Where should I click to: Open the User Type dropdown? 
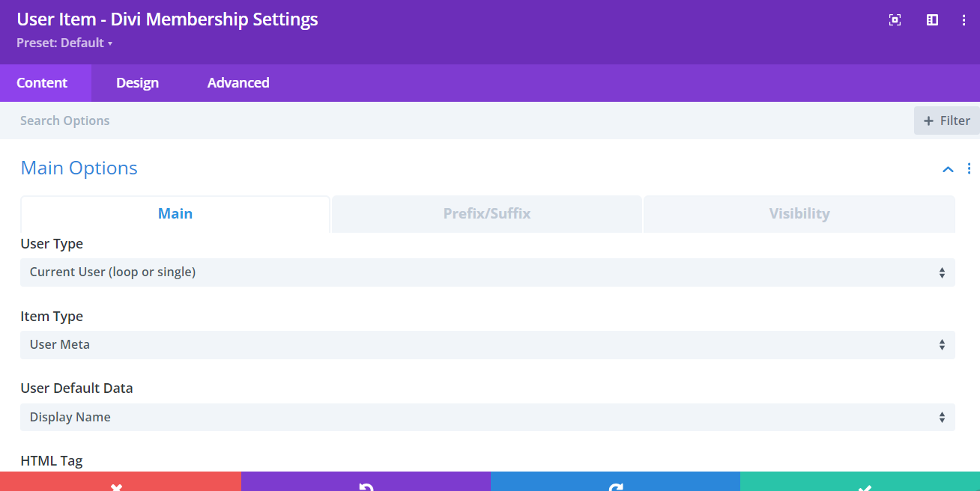point(487,272)
